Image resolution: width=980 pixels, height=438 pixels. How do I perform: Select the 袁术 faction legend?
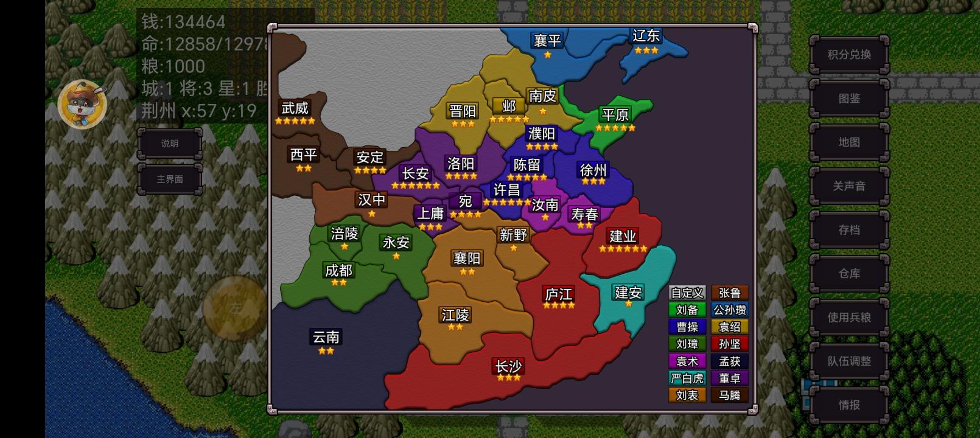687,361
